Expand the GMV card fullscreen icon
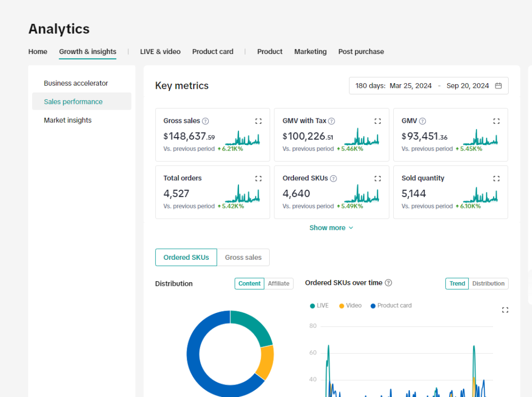Screen dimensions: 532x397 point(496,121)
